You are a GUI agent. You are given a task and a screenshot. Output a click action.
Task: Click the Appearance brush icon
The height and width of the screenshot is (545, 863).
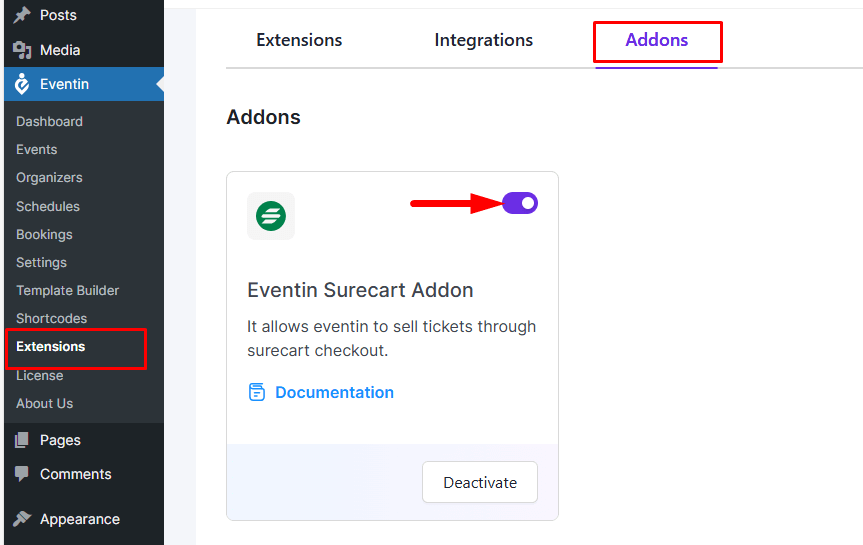click(x=21, y=519)
